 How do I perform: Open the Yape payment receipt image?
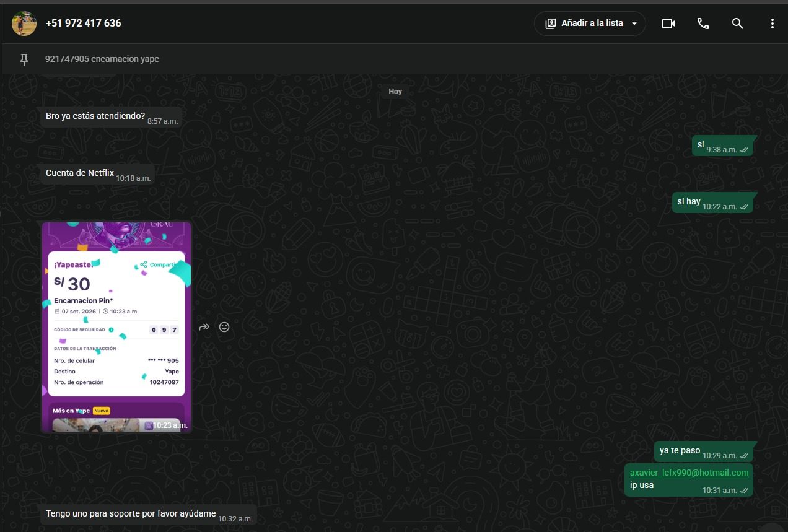click(116, 327)
